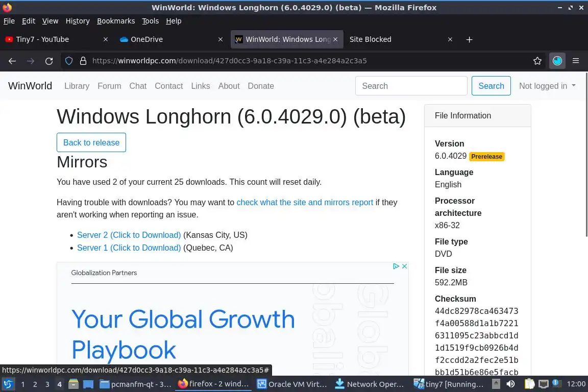
Task: Open the clipboard manager tray icon
Action: point(529,384)
